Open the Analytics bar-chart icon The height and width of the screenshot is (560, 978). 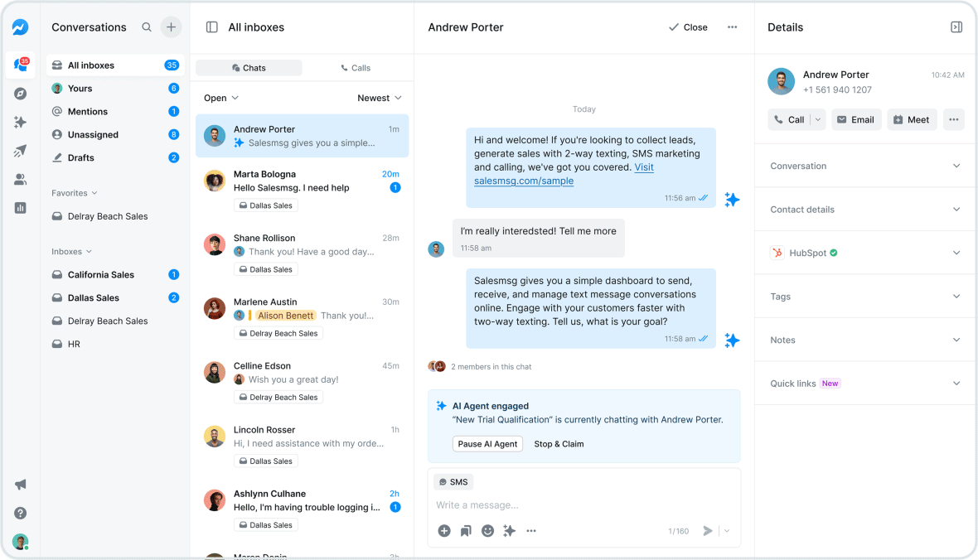pos(19,207)
